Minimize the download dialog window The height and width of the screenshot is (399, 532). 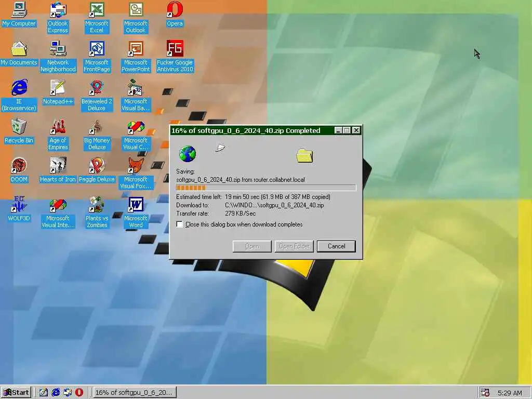(x=338, y=130)
